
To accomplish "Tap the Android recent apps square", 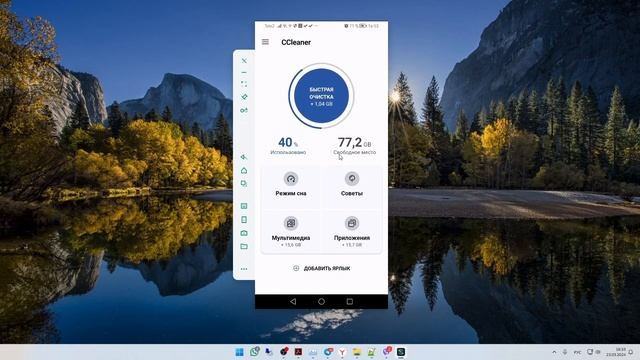I will click(350, 302).
